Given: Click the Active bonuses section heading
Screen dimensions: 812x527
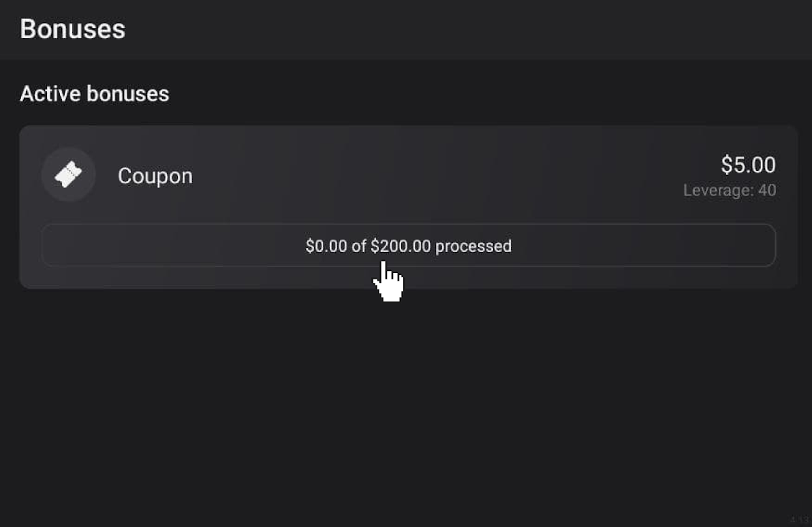Looking at the screenshot, I should pyautogui.click(x=94, y=94).
